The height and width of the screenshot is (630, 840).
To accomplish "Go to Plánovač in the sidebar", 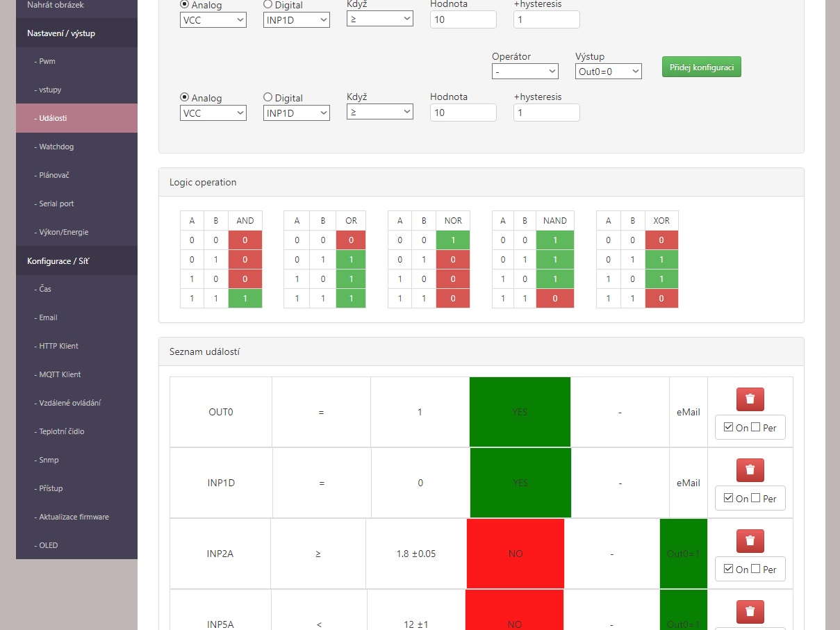I will pos(76,175).
